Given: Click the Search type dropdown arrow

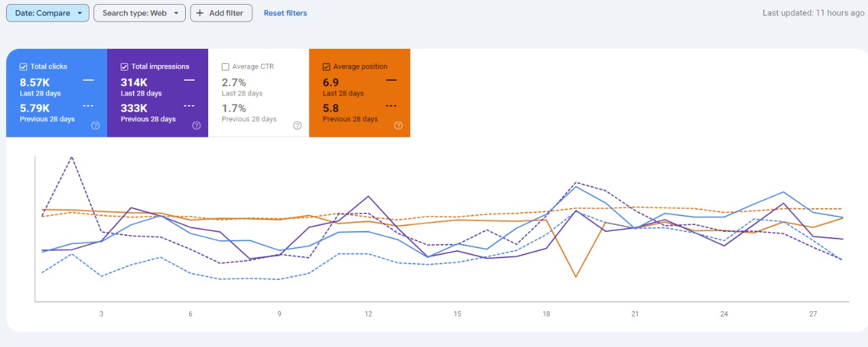Looking at the screenshot, I should 176,13.
